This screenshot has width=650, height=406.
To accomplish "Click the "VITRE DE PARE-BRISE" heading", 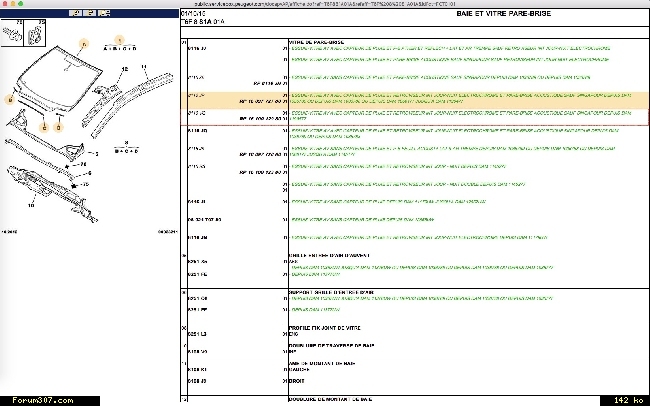I will [x=316, y=42].
